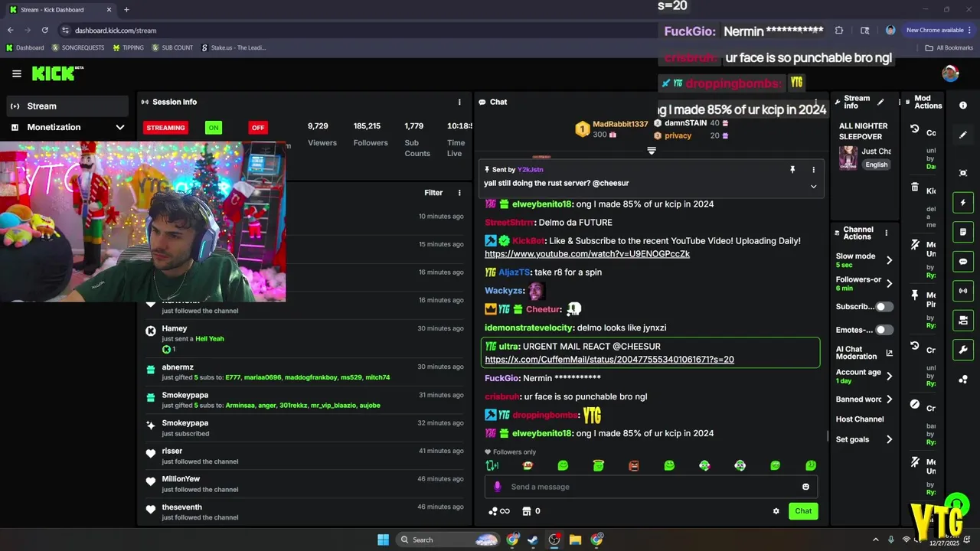Open Windows Start menu
The height and width of the screenshot is (551, 980).
coord(383,540)
